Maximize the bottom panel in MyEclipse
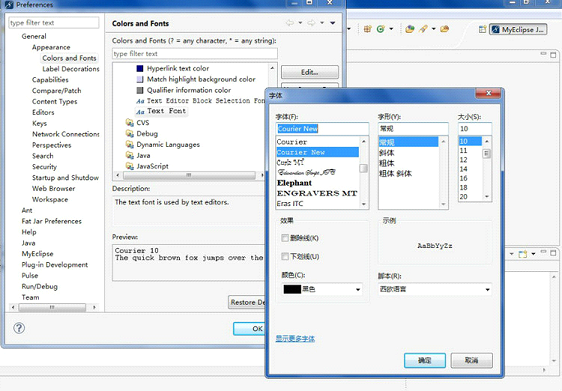Image resolution: width=562 pixels, height=391 pixels. tap(553, 253)
